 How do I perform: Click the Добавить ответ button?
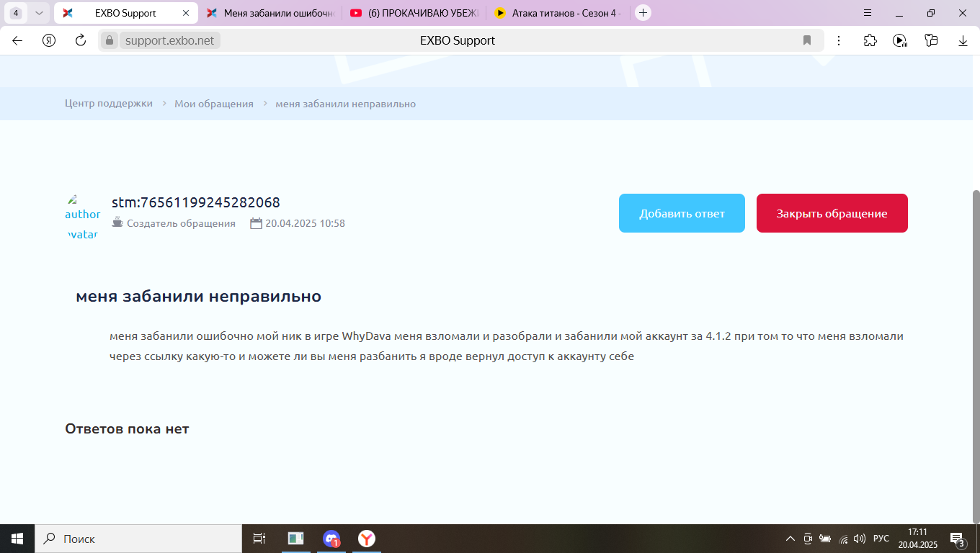click(682, 213)
